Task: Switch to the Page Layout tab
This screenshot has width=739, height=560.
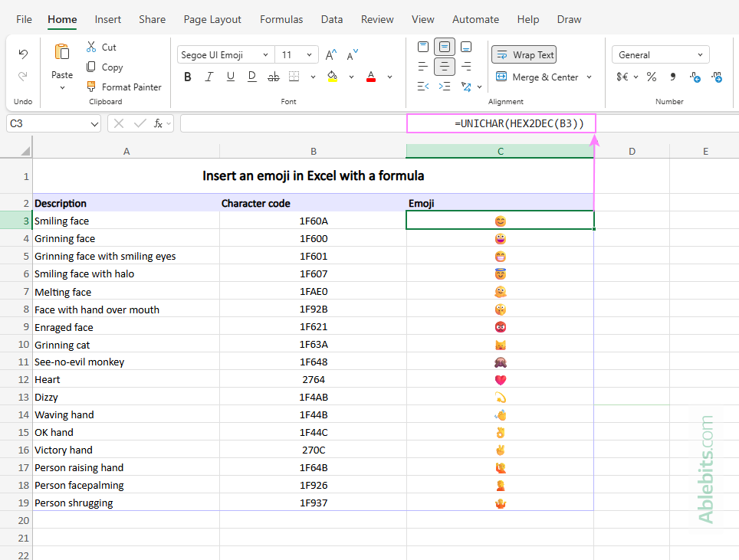Action: tap(212, 19)
